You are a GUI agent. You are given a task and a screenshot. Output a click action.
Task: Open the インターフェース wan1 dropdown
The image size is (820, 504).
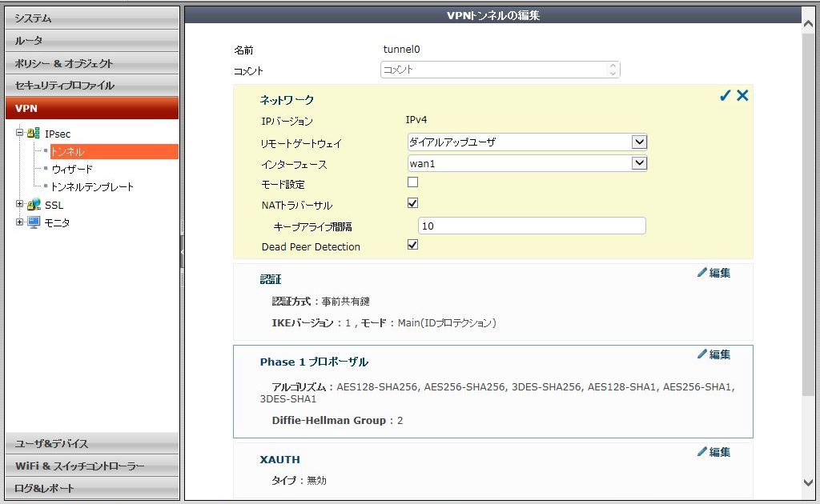coord(638,163)
